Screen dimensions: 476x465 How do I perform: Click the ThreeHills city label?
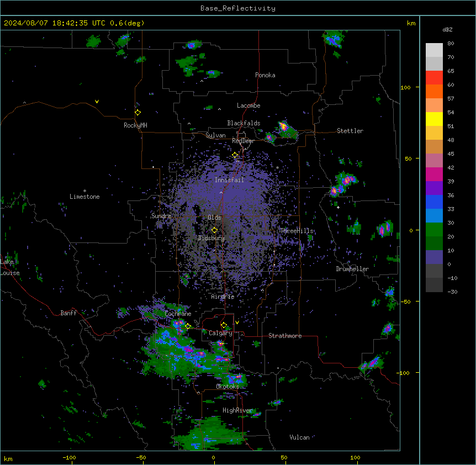(x=297, y=231)
